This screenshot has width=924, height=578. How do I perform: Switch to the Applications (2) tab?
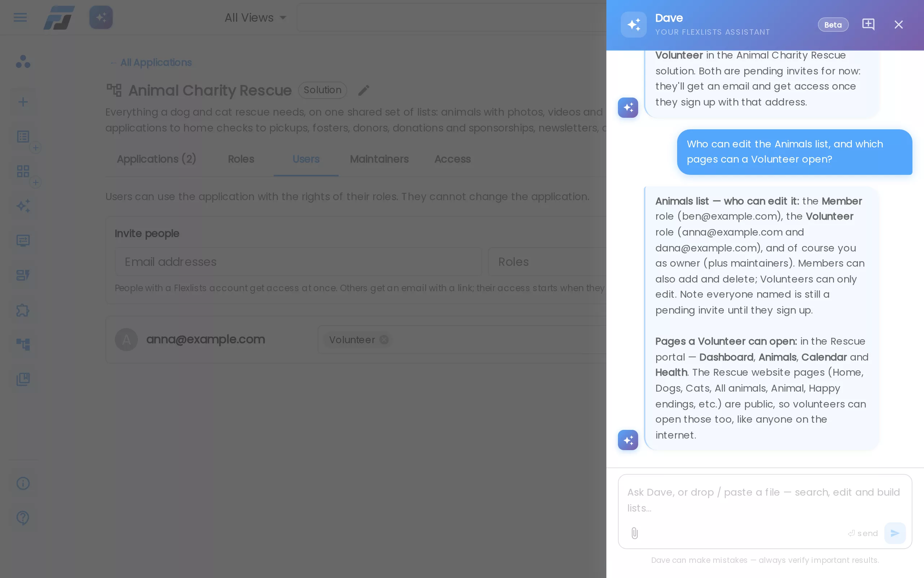tap(157, 159)
